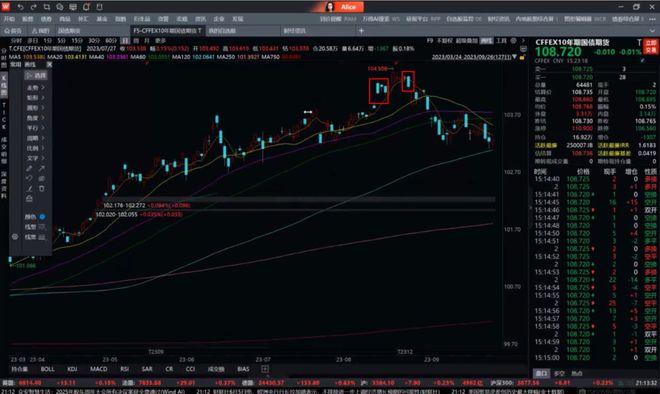Click the gear icon left of drawing panel
660x394 pixels.
[x=15, y=237]
